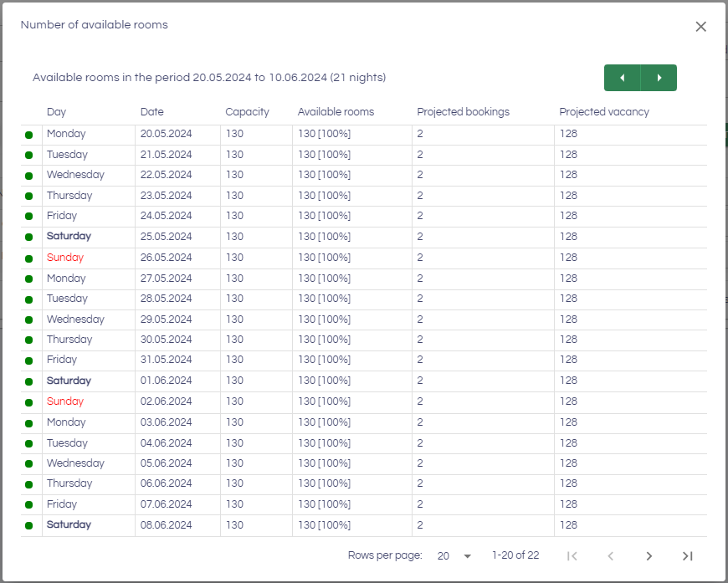Select the Sunday 26.05.2024 row
The image size is (728, 583).
[65, 258]
